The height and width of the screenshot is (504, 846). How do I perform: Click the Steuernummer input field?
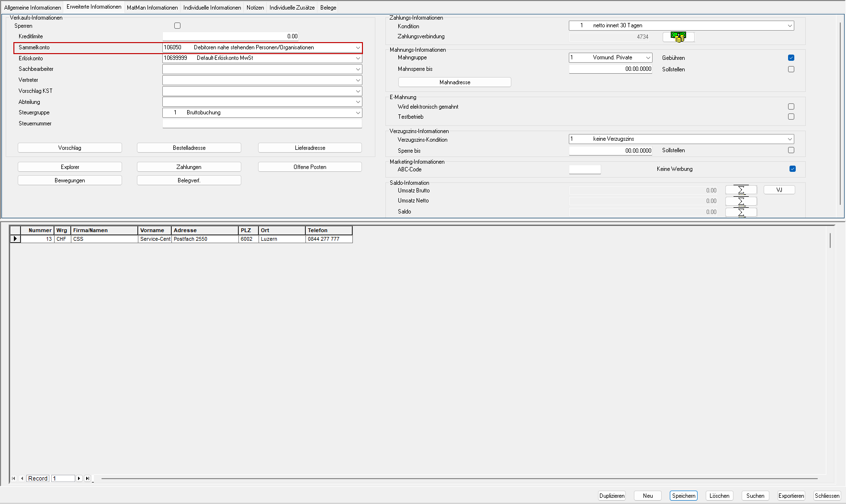[262, 124]
